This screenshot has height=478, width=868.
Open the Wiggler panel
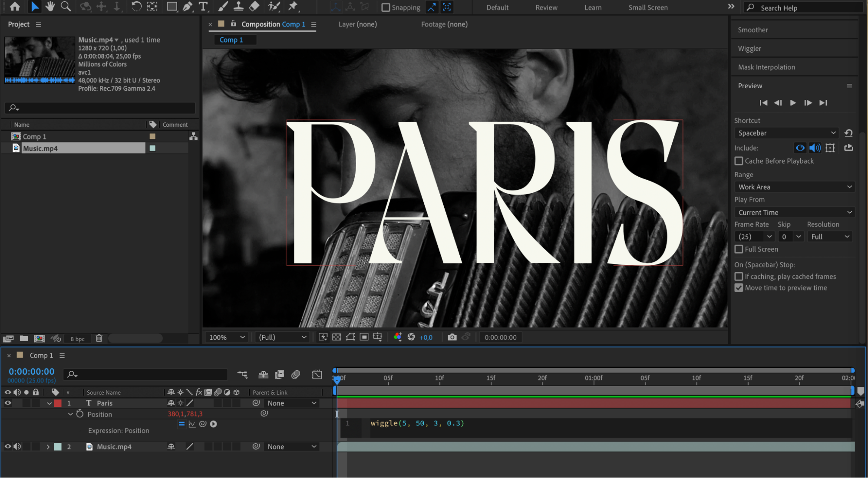(x=749, y=49)
